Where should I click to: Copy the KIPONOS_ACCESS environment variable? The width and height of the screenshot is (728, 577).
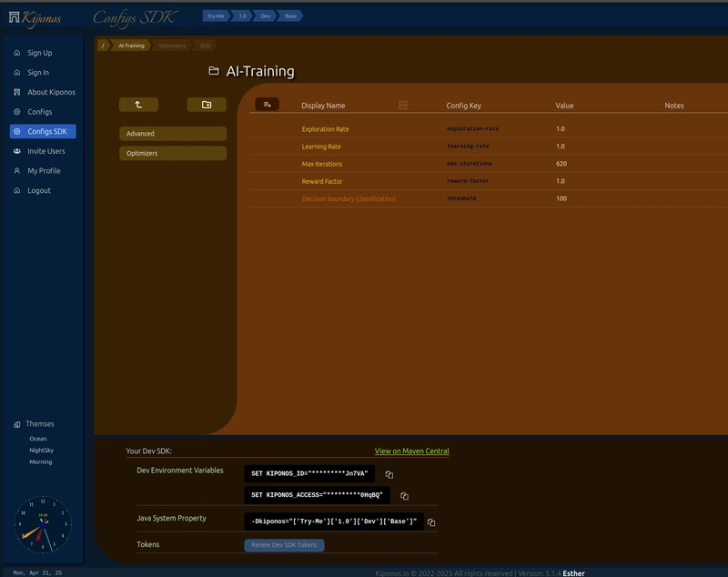(404, 496)
